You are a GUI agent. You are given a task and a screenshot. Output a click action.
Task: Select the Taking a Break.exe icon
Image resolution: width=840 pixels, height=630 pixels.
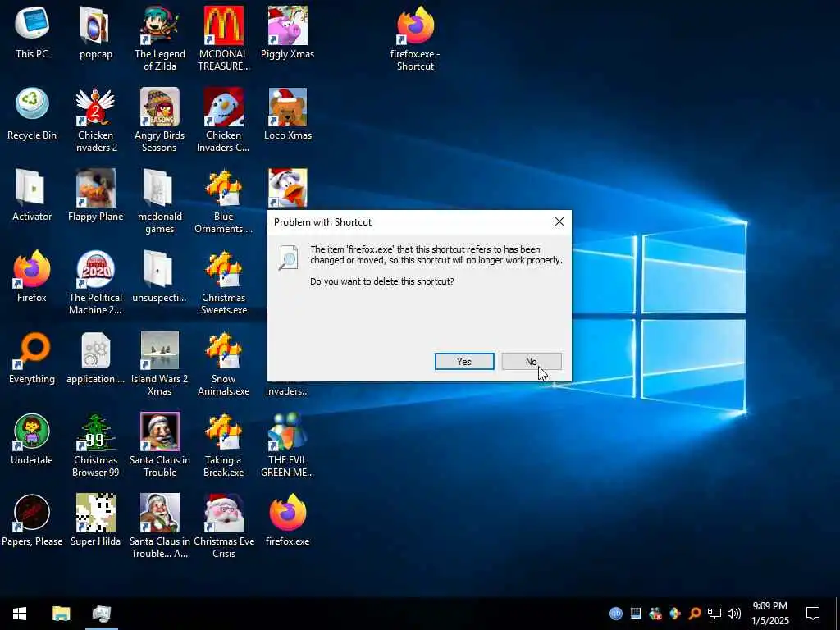pyautogui.click(x=223, y=445)
